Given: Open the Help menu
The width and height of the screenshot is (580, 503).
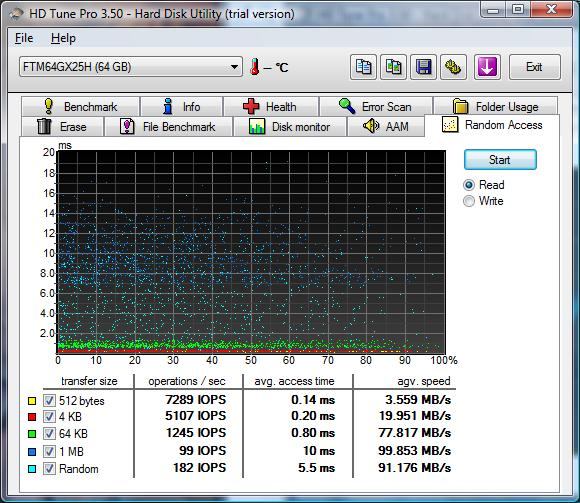Looking at the screenshot, I should coord(63,38).
